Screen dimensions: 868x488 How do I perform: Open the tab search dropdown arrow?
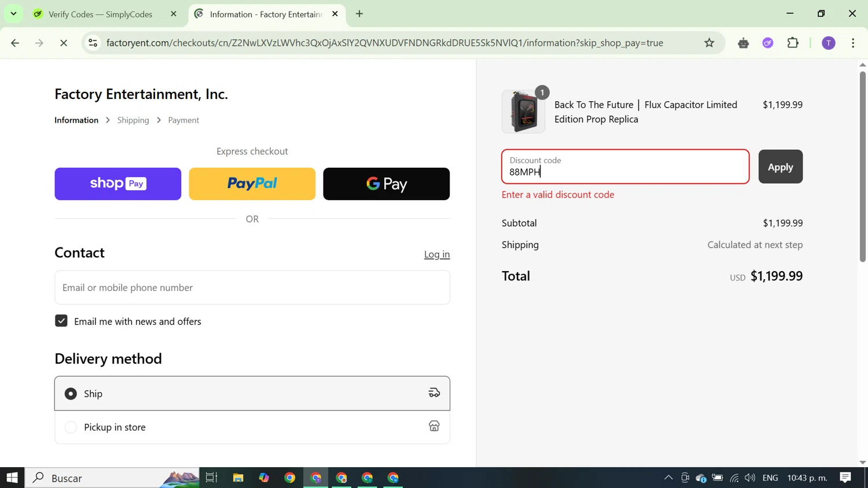pyautogui.click(x=13, y=14)
